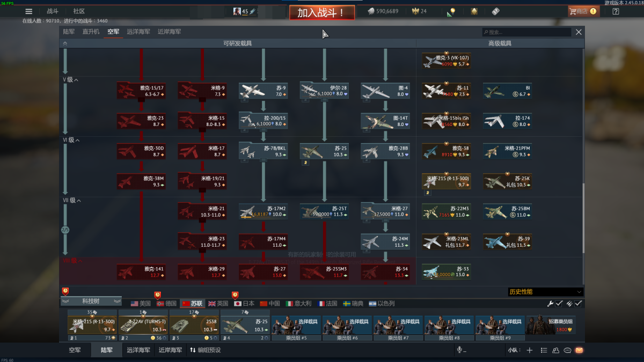Screen dimensions: 644x362
Task: Collapse the VII 级 rank section
Action: coord(72,201)
